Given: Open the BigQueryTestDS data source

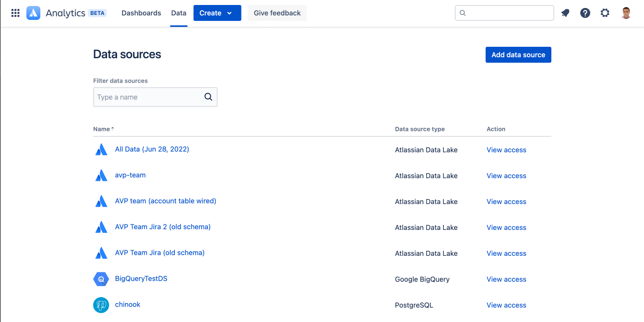Looking at the screenshot, I should (141, 278).
